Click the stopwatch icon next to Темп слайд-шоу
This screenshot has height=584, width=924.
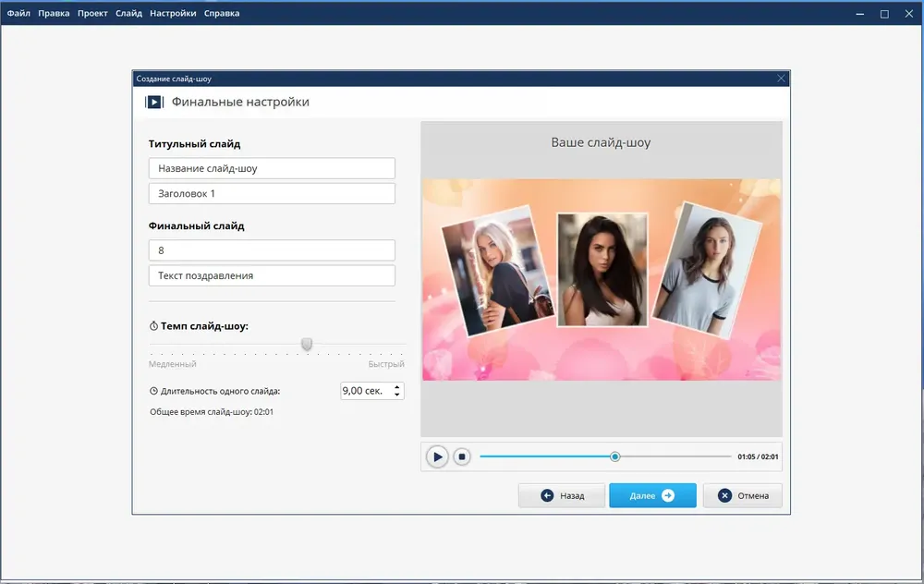[153, 326]
